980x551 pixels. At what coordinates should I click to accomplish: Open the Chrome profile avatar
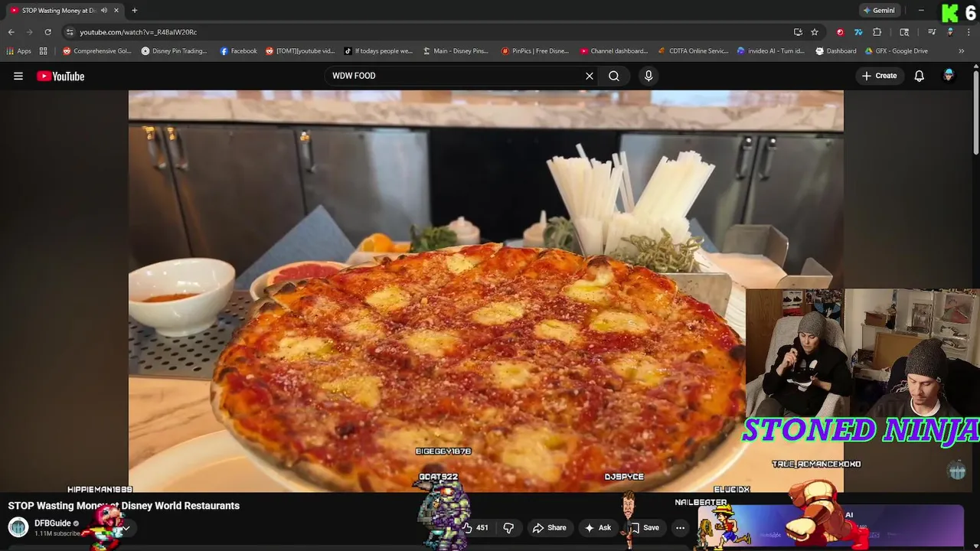click(950, 32)
